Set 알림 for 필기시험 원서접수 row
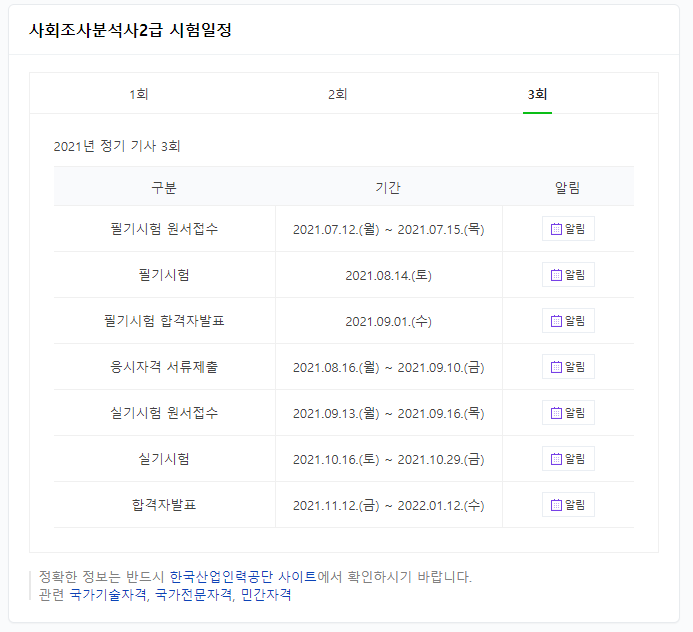693x632 pixels. (568, 229)
